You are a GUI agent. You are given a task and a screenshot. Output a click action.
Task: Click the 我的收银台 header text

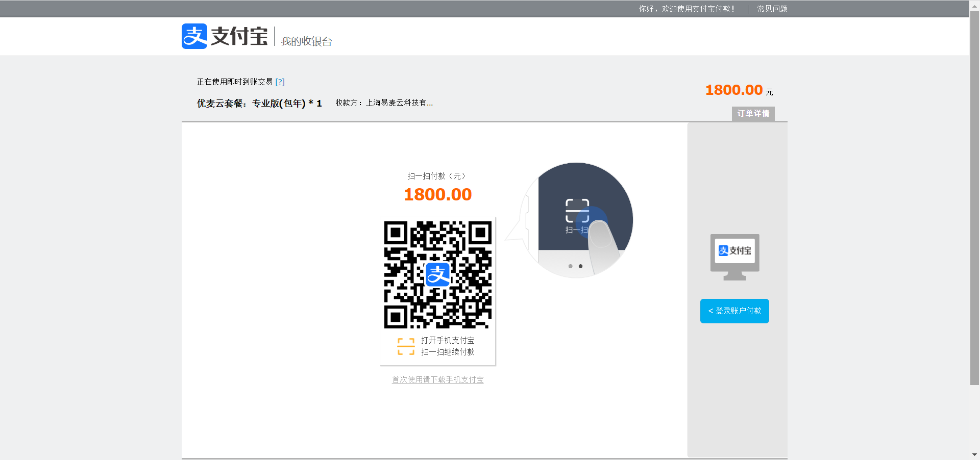pyautogui.click(x=306, y=41)
